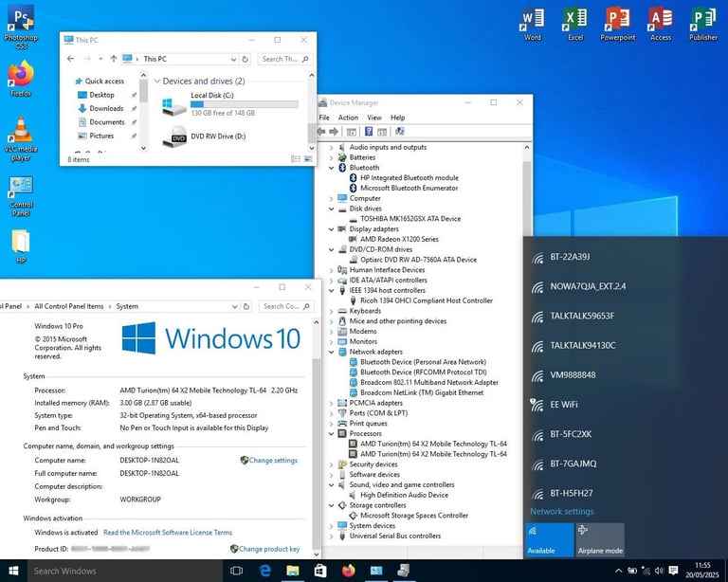The width and height of the screenshot is (728, 582).
Task: Click the Up arrow in This PC window
Action: pos(114,59)
